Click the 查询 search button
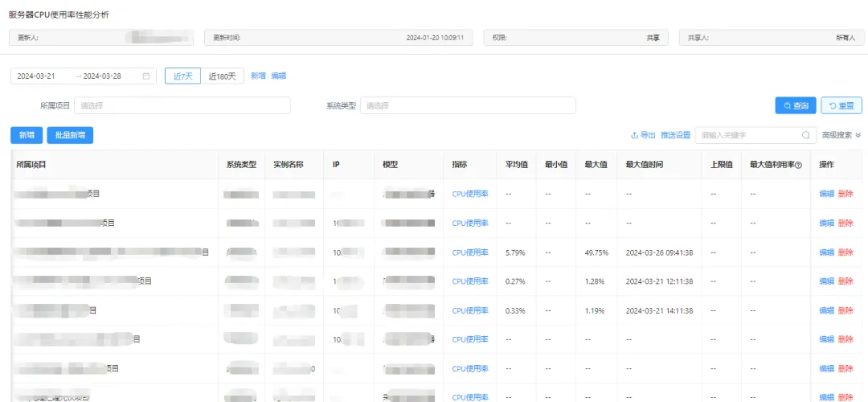Viewport: 868px width, 402px height. coord(796,106)
